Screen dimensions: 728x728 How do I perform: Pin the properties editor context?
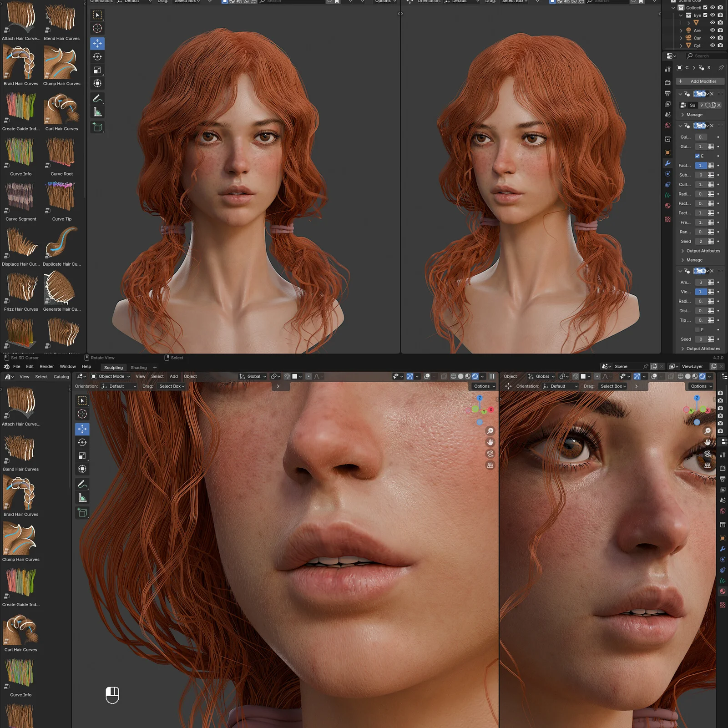721,68
